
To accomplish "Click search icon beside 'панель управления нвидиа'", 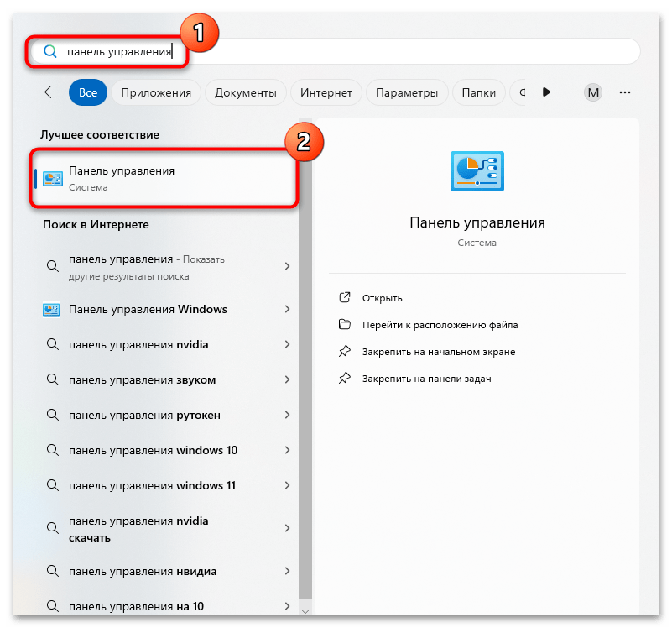I will (x=52, y=571).
